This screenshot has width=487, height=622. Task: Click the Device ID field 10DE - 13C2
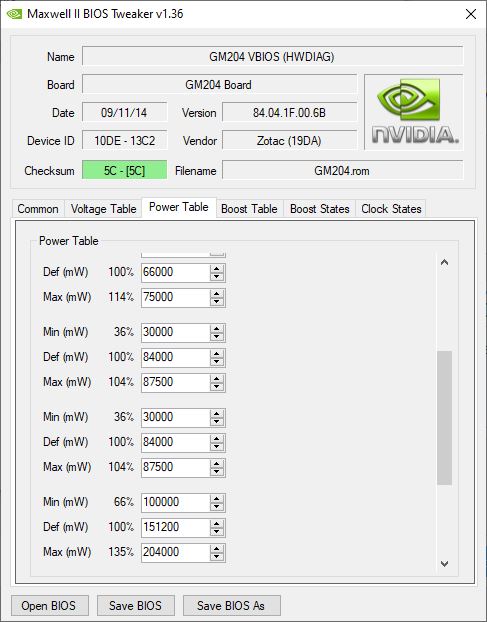point(125,141)
